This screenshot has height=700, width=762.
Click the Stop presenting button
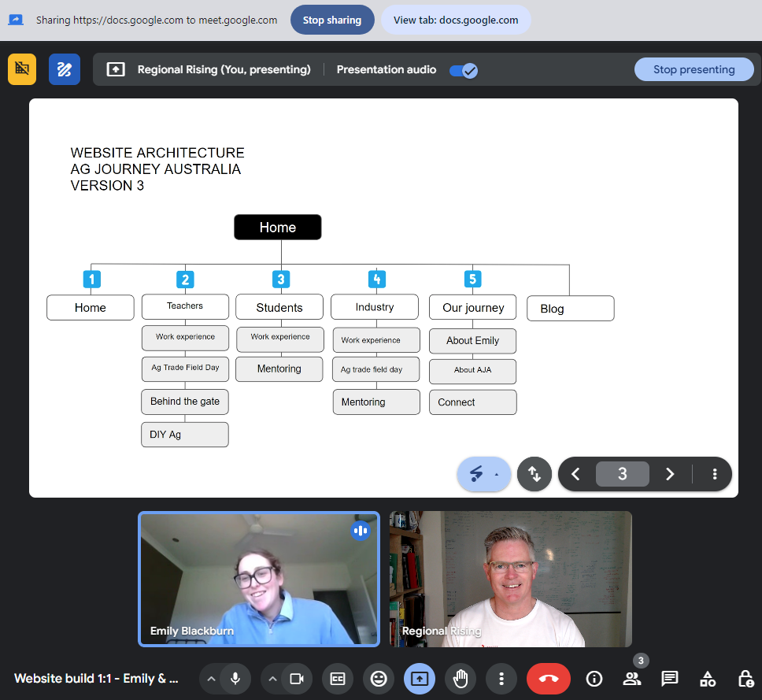(694, 69)
